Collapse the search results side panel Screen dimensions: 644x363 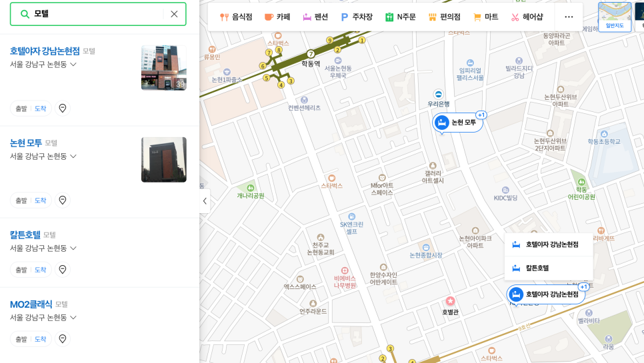click(205, 201)
